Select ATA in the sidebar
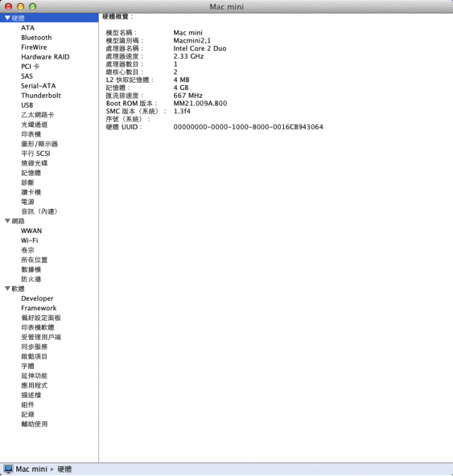 [x=28, y=28]
